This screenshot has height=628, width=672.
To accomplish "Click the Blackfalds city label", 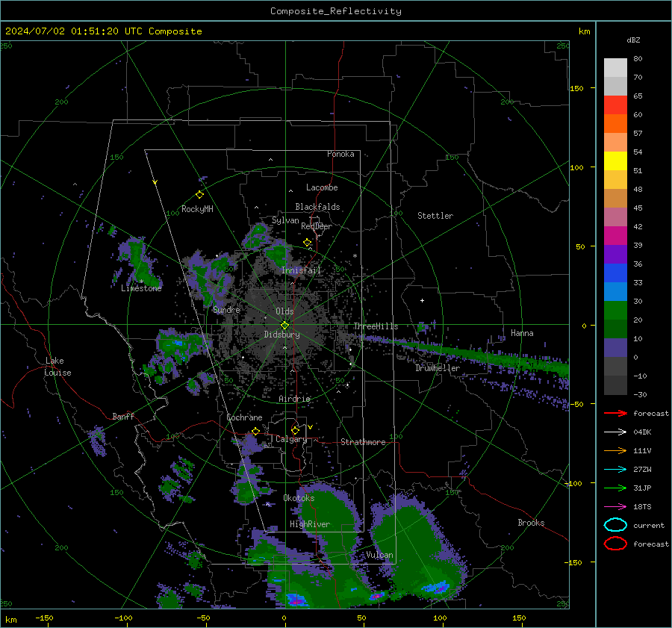I will (317, 207).
